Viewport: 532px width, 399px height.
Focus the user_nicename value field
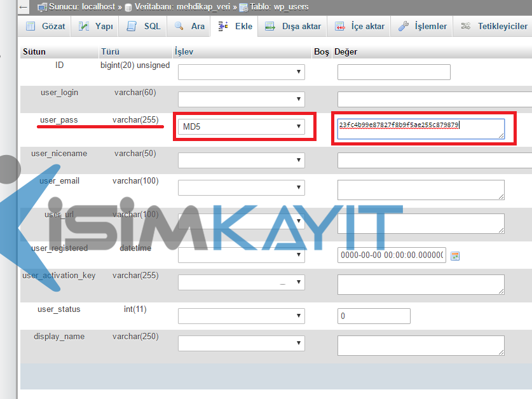coord(435,160)
